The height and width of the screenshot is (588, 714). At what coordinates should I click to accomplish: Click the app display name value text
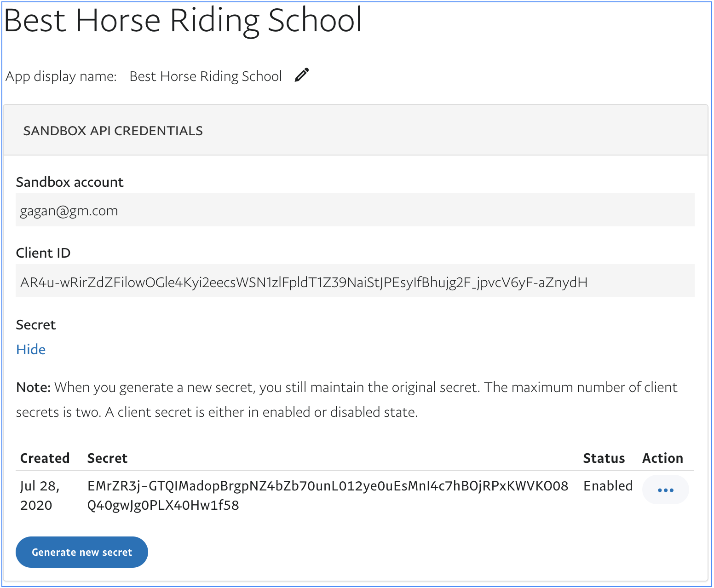click(206, 76)
